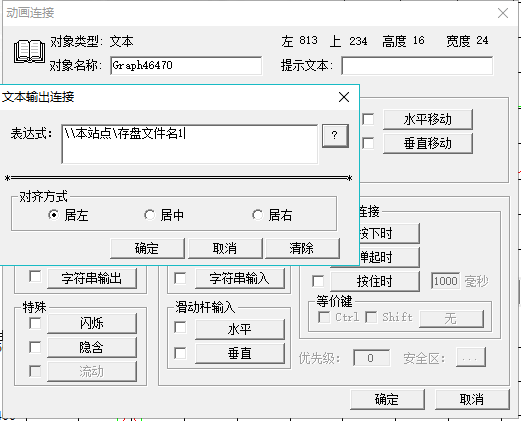Image resolution: width=521 pixels, height=421 pixels.
Task: Close the 文本输出连接 dialog
Action: click(344, 97)
